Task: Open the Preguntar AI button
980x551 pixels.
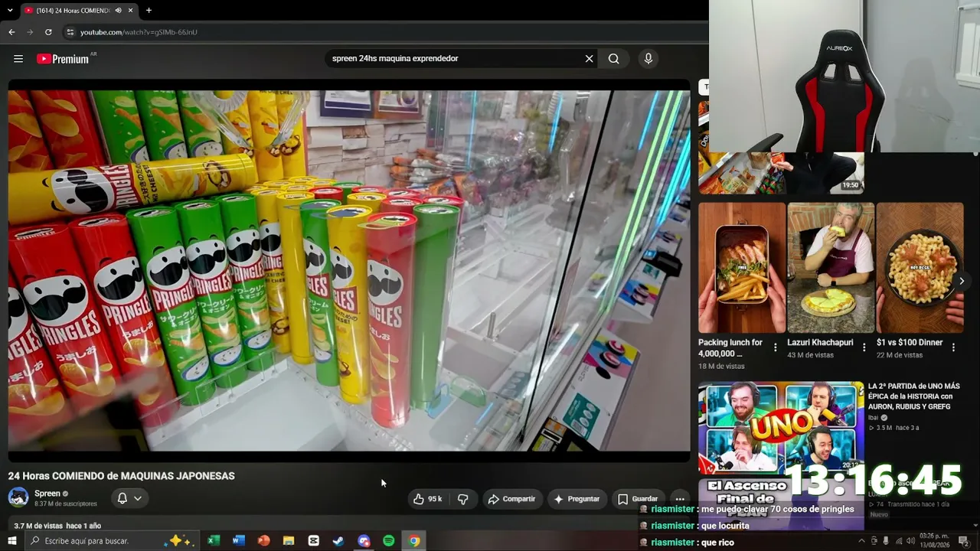Action: coord(577,499)
